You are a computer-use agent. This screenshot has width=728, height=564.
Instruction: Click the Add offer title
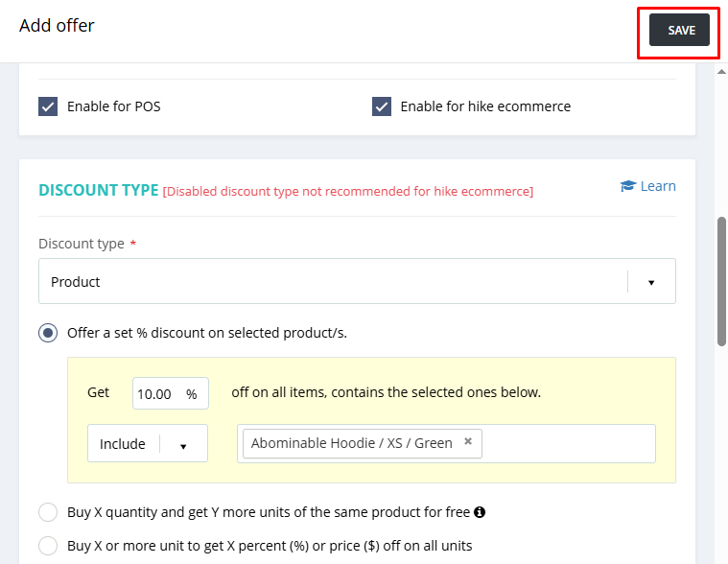coord(57,26)
